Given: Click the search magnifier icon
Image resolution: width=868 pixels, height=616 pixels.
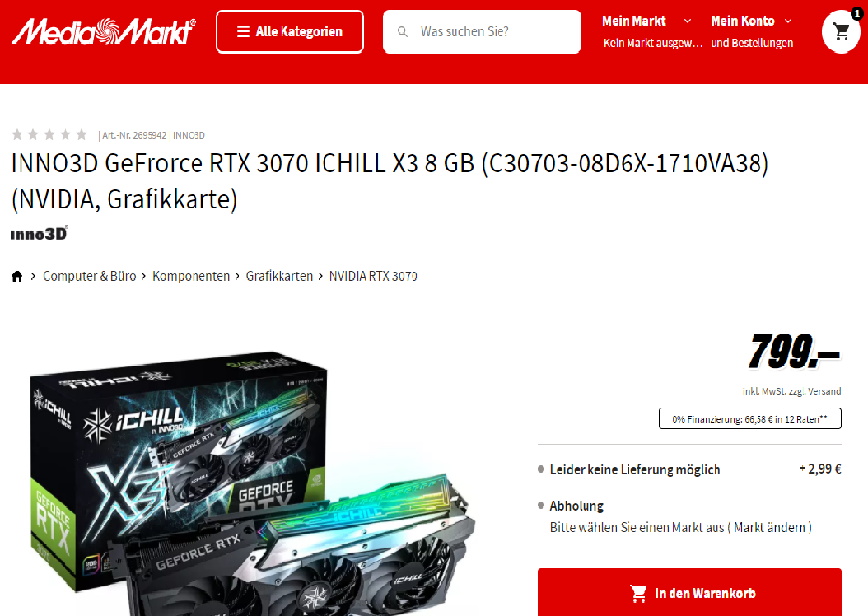Looking at the screenshot, I should pos(403,31).
